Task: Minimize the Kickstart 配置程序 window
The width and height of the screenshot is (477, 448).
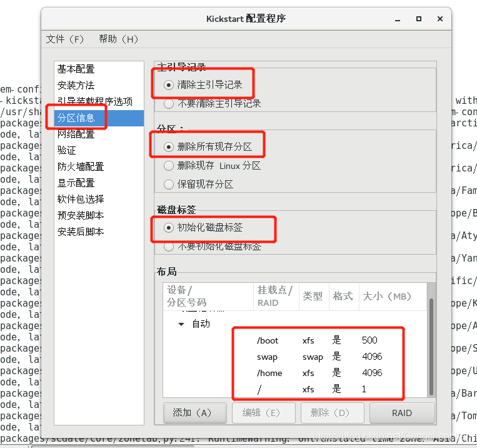Action: 398,19
